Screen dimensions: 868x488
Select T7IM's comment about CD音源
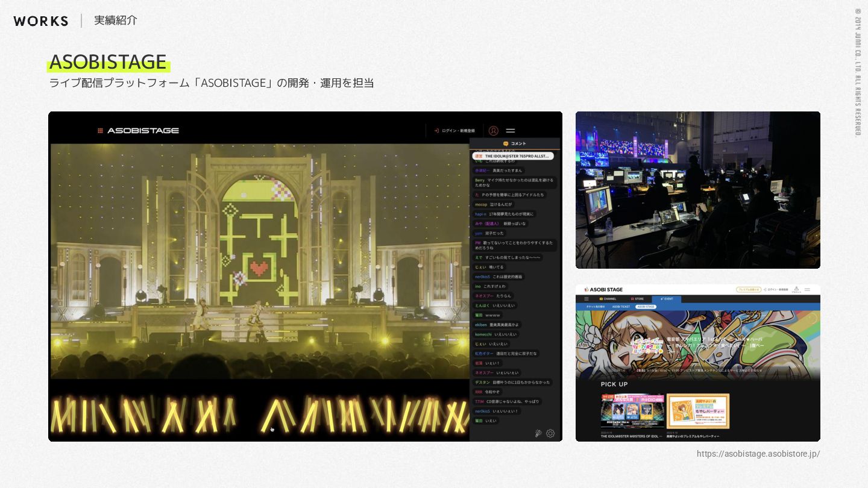(x=508, y=402)
